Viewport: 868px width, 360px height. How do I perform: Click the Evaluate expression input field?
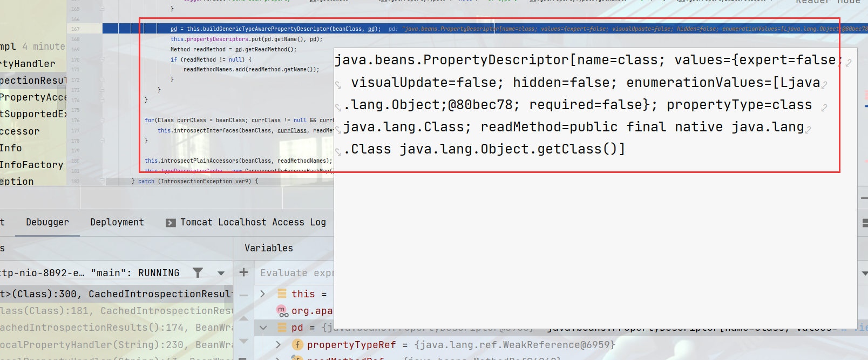(296, 273)
